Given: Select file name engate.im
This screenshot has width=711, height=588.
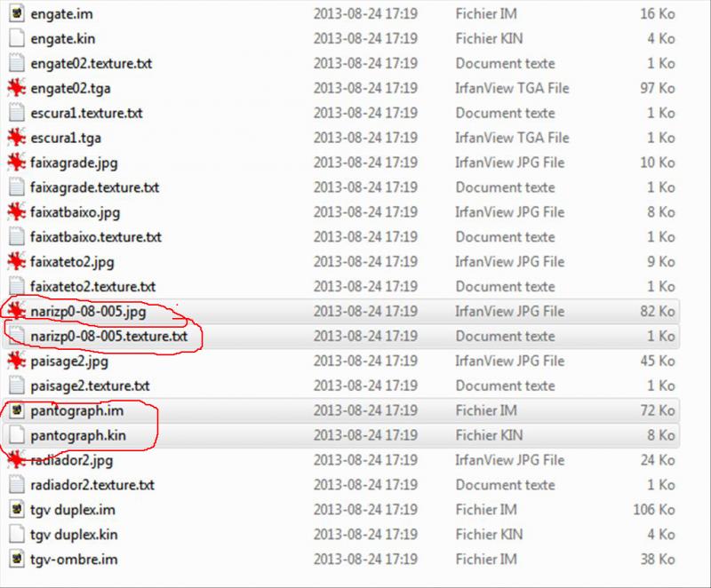Looking at the screenshot, I should [x=61, y=14].
